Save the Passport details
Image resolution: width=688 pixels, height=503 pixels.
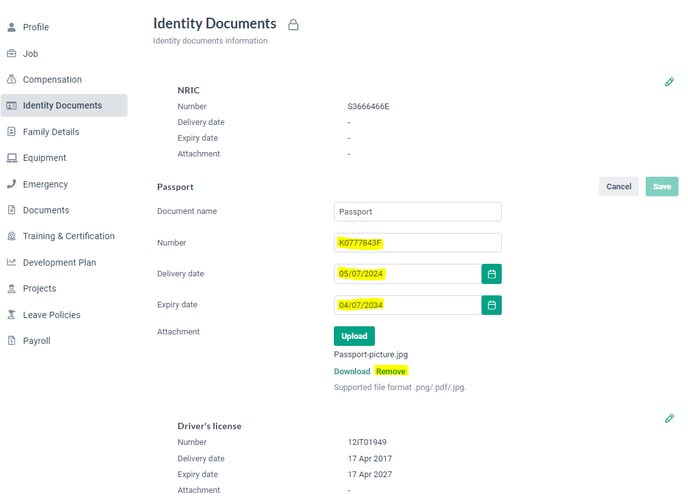[662, 187]
